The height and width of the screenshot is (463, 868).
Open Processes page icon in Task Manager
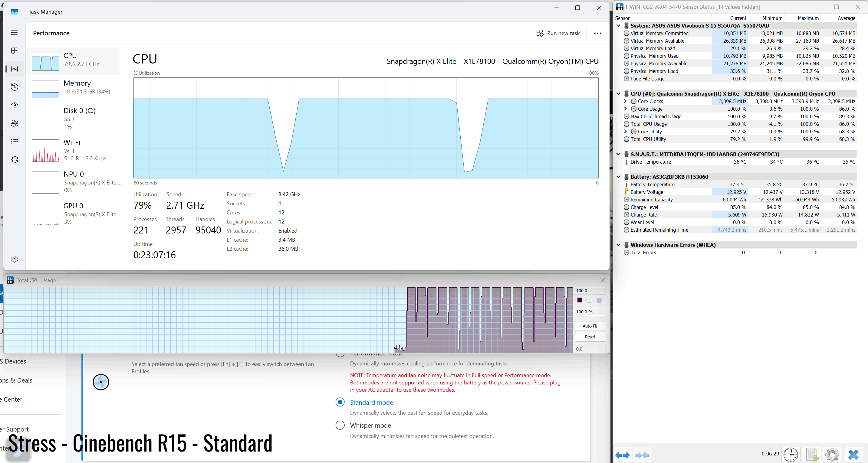(x=14, y=51)
